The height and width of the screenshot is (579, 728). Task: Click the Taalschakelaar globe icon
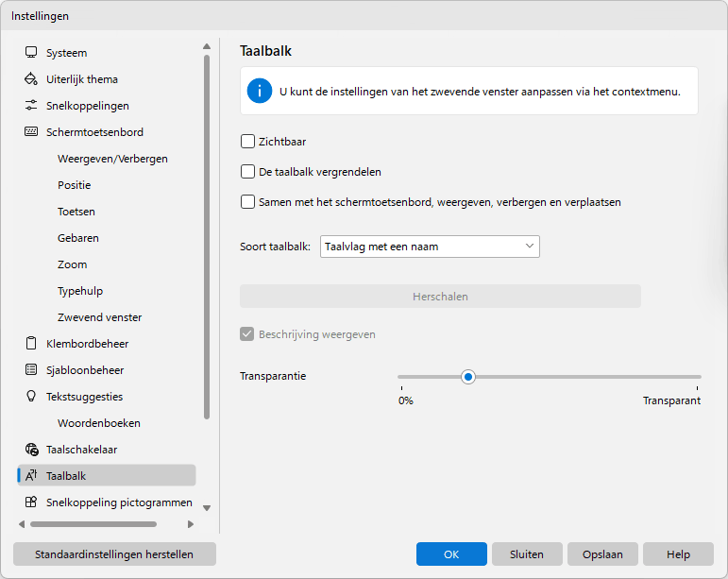tap(31, 450)
